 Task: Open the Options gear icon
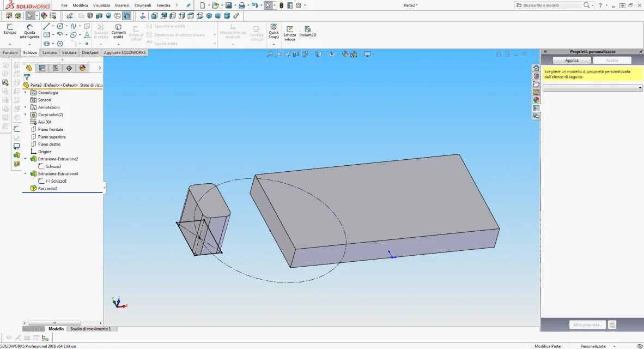point(299,5)
